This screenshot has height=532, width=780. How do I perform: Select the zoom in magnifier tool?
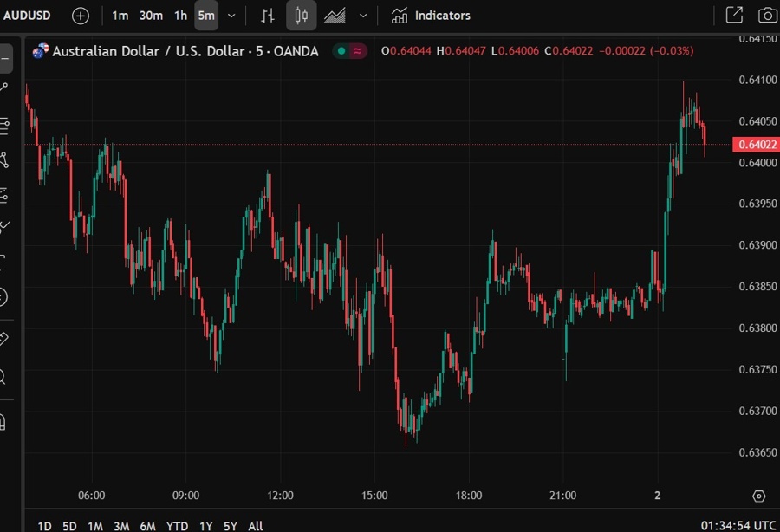pos(3,376)
